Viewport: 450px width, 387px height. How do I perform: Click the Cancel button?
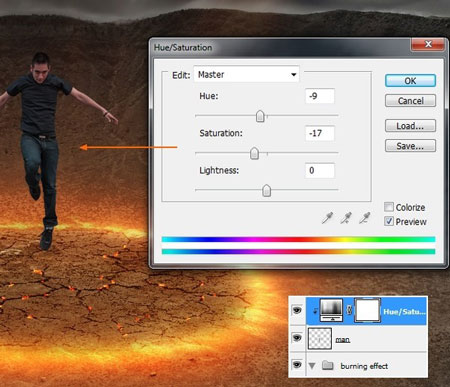(x=410, y=101)
